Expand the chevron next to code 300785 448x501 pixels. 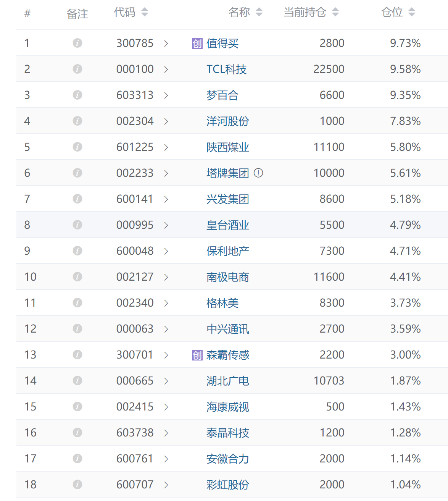pyautogui.click(x=166, y=43)
